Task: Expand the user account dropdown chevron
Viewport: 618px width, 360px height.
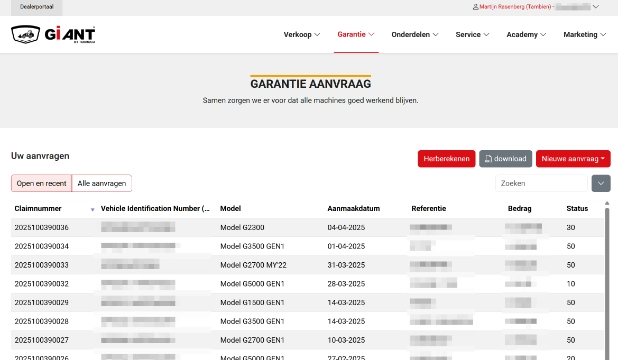Action: (x=596, y=7)
